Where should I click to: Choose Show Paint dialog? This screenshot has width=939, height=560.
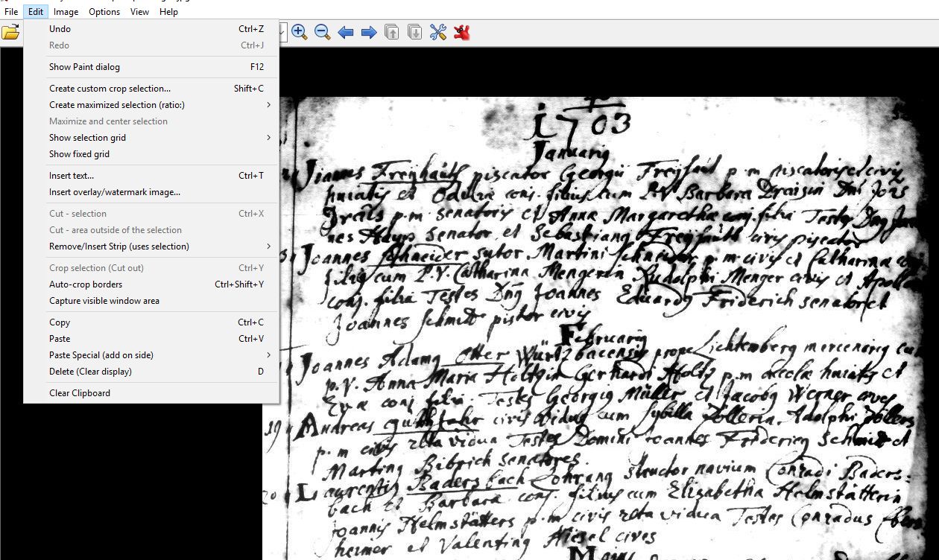[84, 67]
